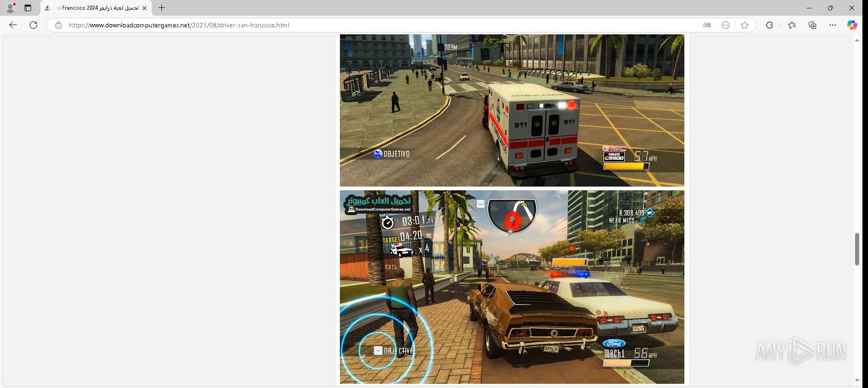Restore down the browser window
The height and width of the screenshot is (388, 868).
point(830,8)
